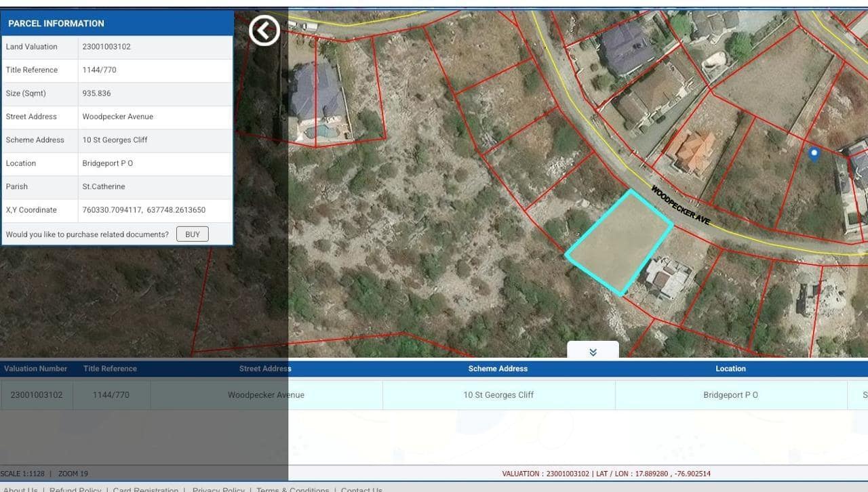The width and height of the screenshot is (868, 492).
Task: Select the Scheme Address column header
Action: [x=498, y=369]
